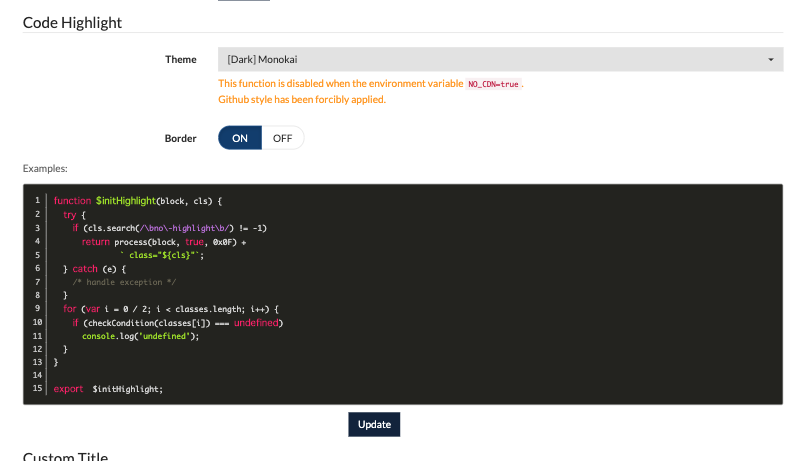Click the Code Highlight section heading
This screenshot has height=461, width=797.
tap(72, 22)
